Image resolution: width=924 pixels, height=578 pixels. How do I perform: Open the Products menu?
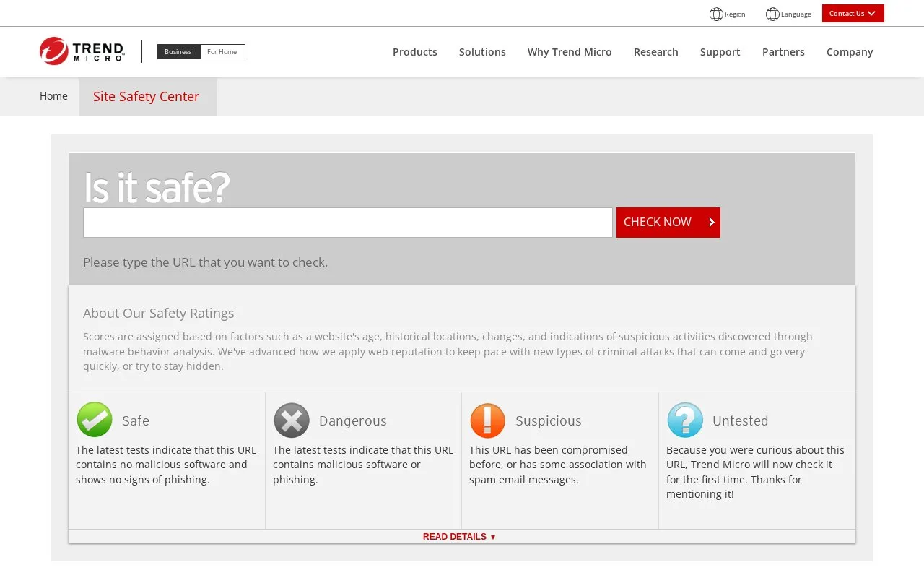coord(415,52)
